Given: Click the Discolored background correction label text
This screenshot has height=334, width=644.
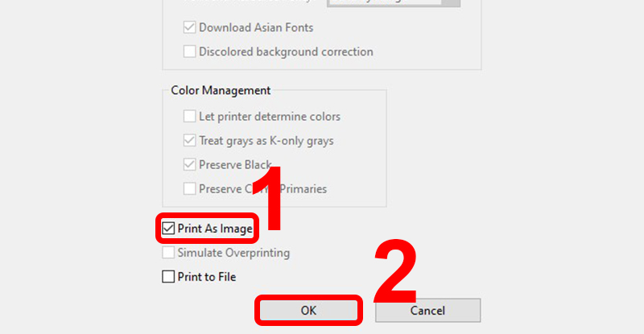Looking at the screenshot, I should coord(286,52).
